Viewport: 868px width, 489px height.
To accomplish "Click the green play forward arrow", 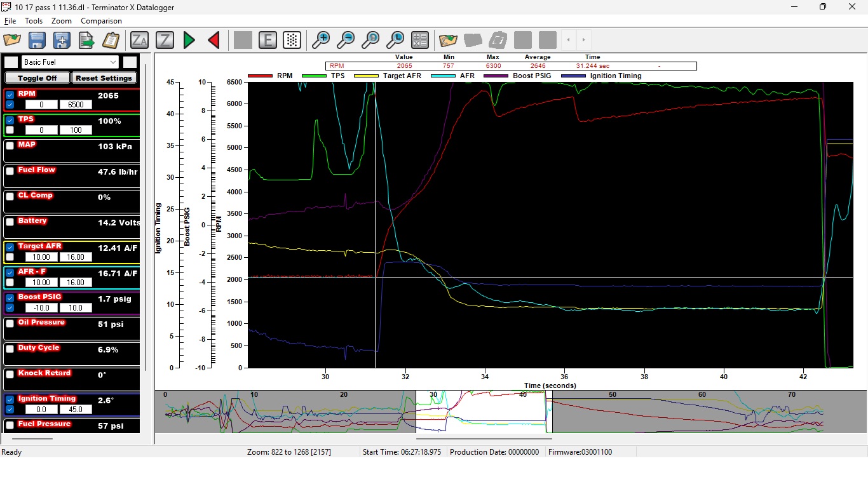I will pyautogui.click(x=189, y=40).
